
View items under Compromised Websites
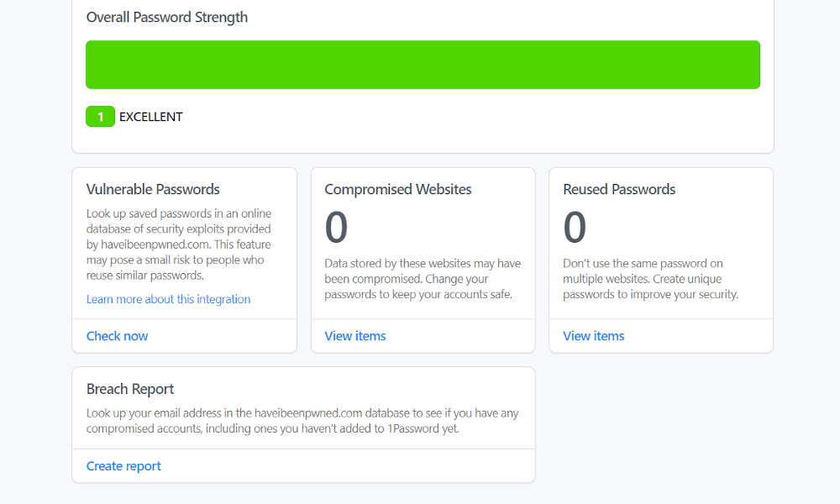(355, 336)
